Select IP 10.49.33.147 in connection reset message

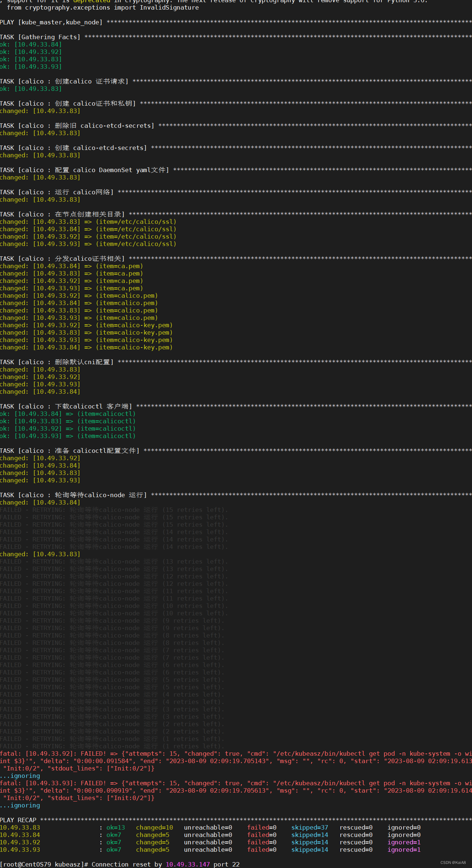[x=188, y=864]
